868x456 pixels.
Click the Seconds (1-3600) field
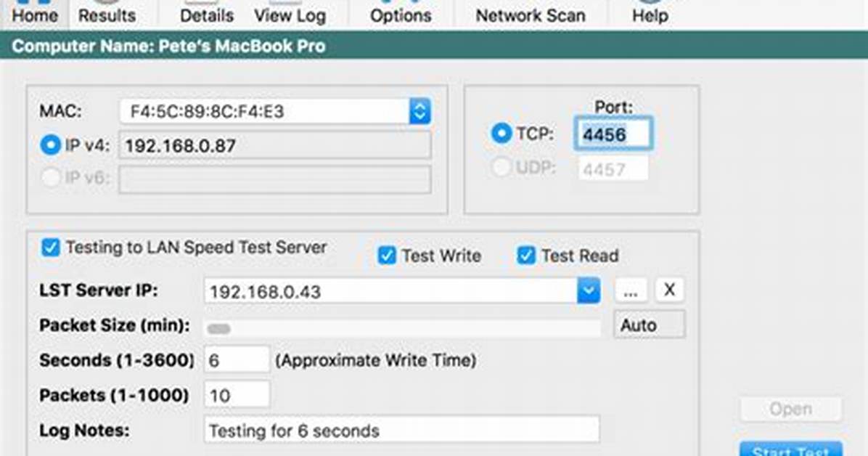[x=237, y=360]
